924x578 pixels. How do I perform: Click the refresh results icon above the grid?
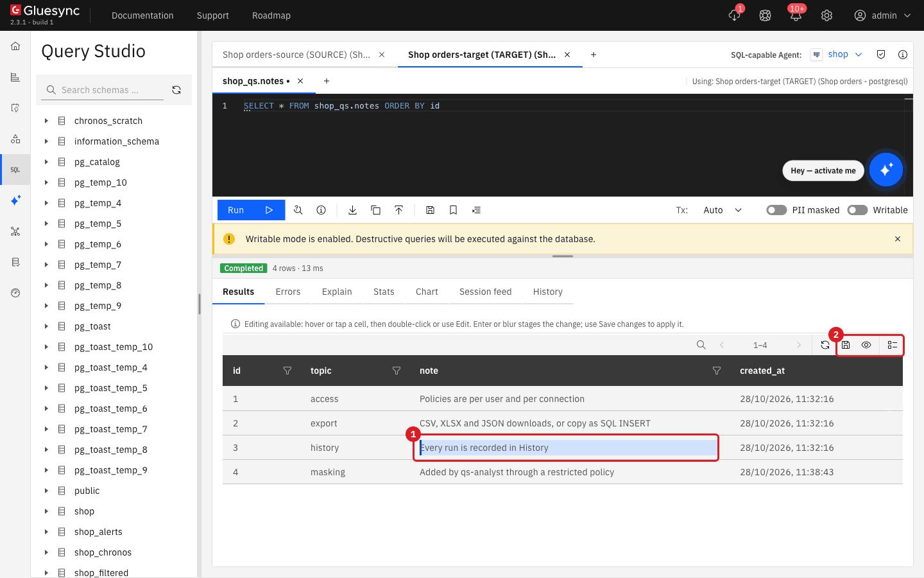click(825, 345)
